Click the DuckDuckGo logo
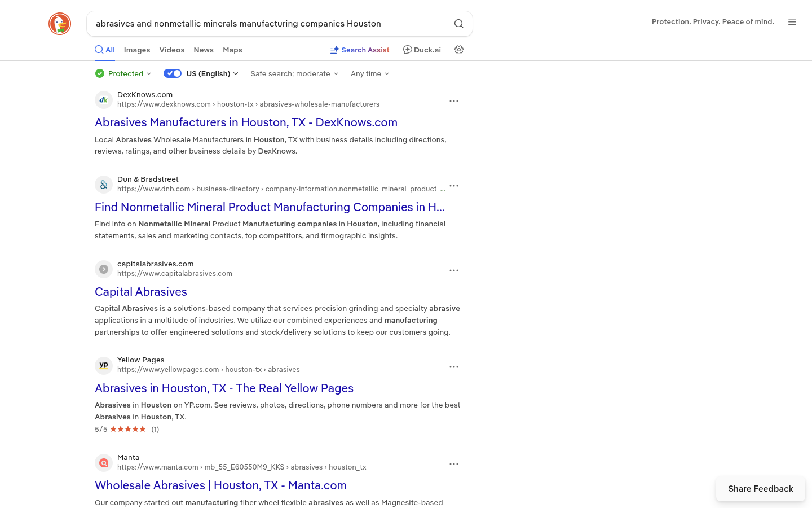The image size is (812, 508). [x=60, y=24]
